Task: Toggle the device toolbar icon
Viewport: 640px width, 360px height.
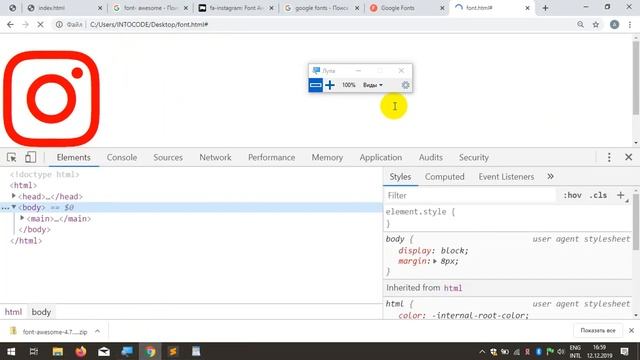Action: [x=30, y=158]
